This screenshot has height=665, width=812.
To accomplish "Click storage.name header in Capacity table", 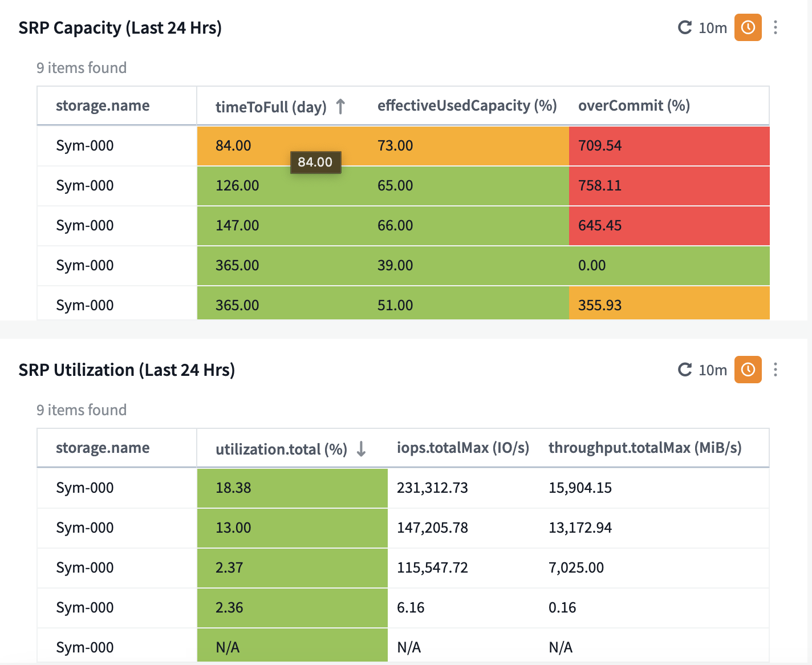I will coord(103,106).
